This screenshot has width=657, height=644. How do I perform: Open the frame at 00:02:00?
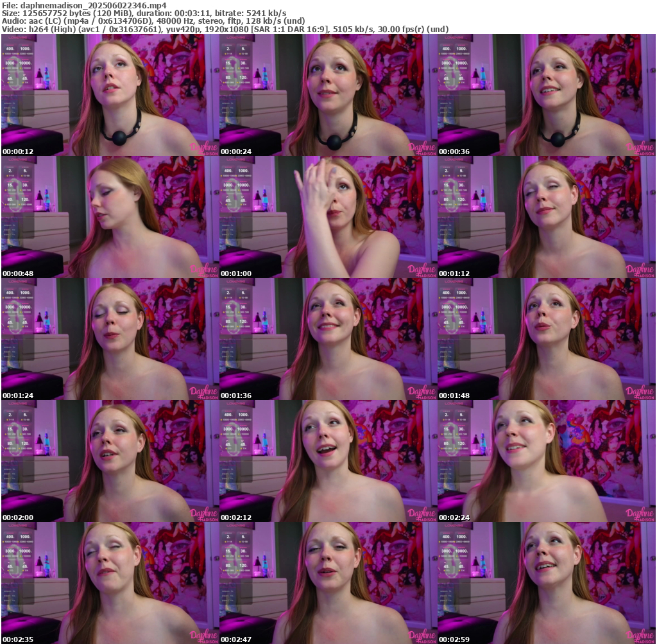(x=110, y=461)
